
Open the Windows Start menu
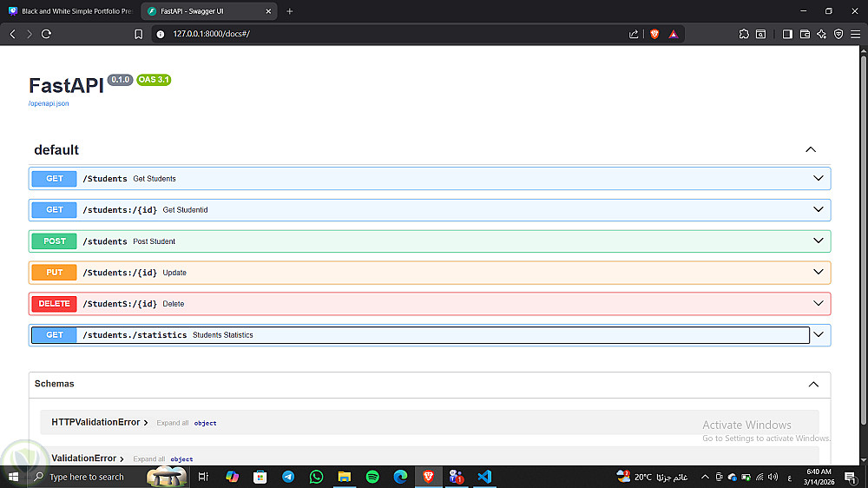(13, 477)
